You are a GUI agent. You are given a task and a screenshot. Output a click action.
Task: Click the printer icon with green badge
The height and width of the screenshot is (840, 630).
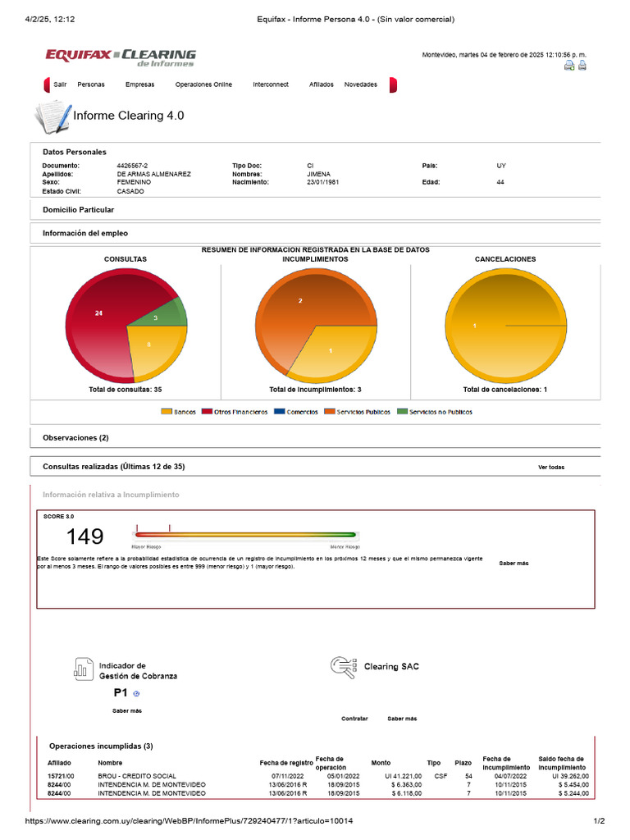click(569, 66)
